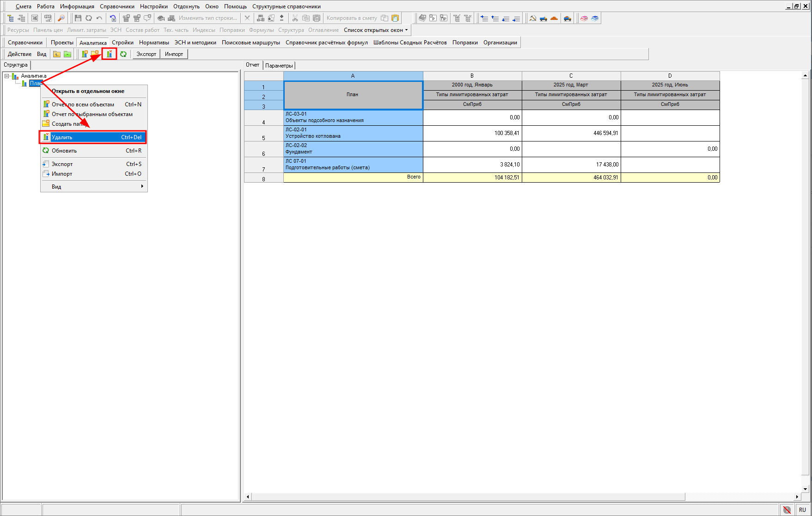Viewport: 812px width, 516px height.
Task: Collapse the Аналитика tree node
Action: [7, 76]
